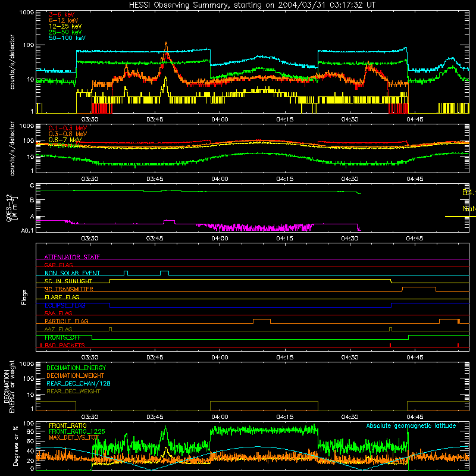Click 03:45 tick under the top keV plot
This screenshot has width=476, height=476.
pyautogui.click(x=155, y=120)
